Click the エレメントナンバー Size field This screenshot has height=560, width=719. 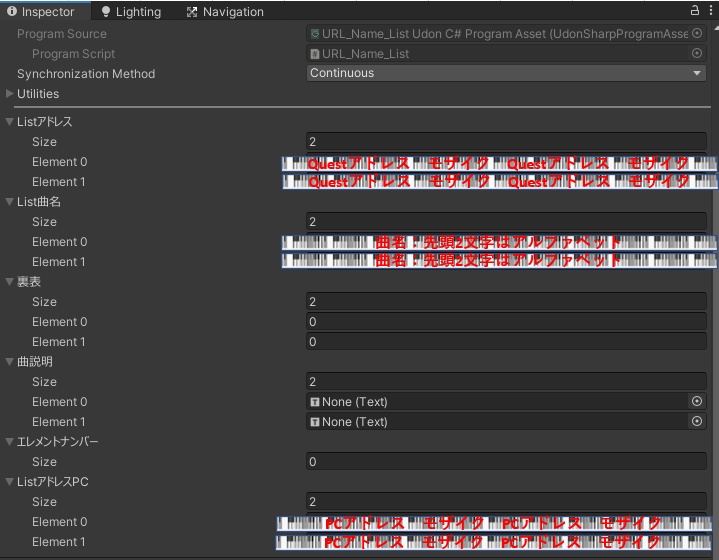pyautogui.click(x=506, y=461)
